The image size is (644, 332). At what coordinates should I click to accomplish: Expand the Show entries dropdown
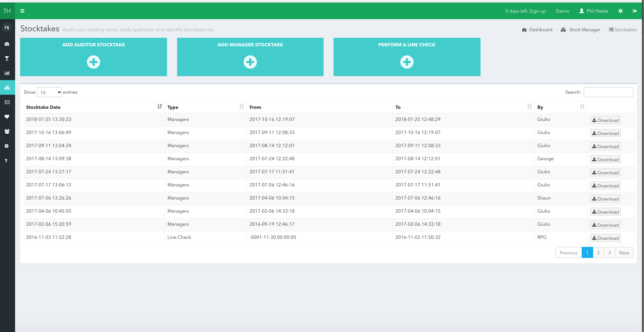(49, 92)
